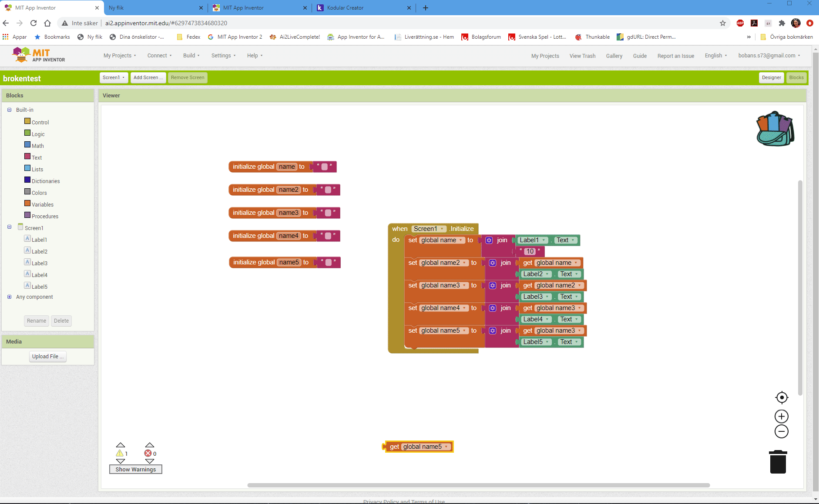Screen dimensions: 819x504
Task: Reload the page in browser
Action: click(34, 23)
